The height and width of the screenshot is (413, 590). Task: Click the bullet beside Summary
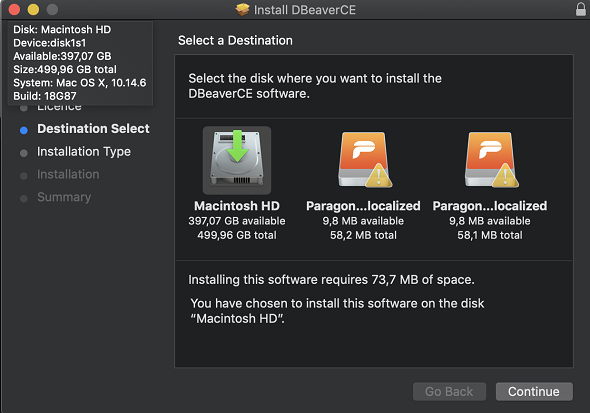click(24, 199)
